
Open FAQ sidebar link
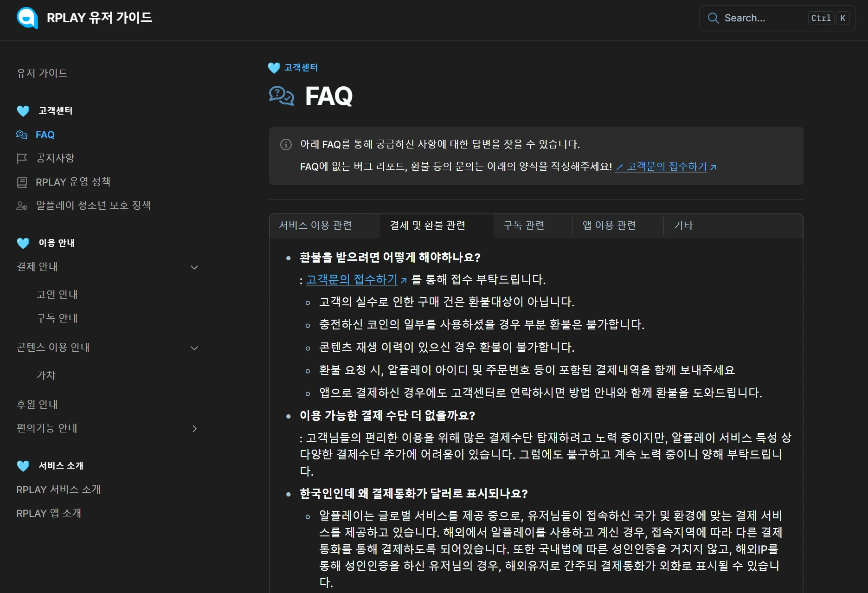point(45,135)
